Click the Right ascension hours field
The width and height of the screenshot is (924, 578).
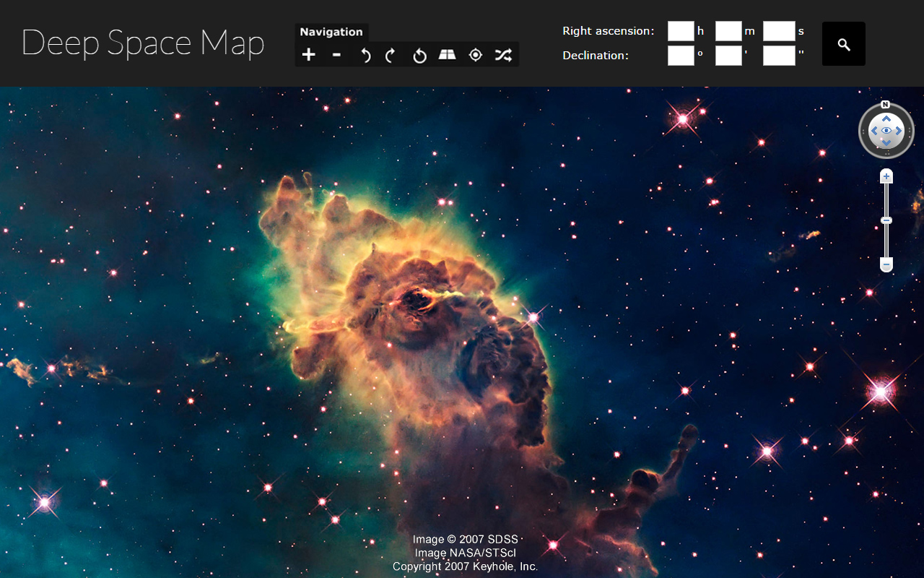click(x=681, y=31)
